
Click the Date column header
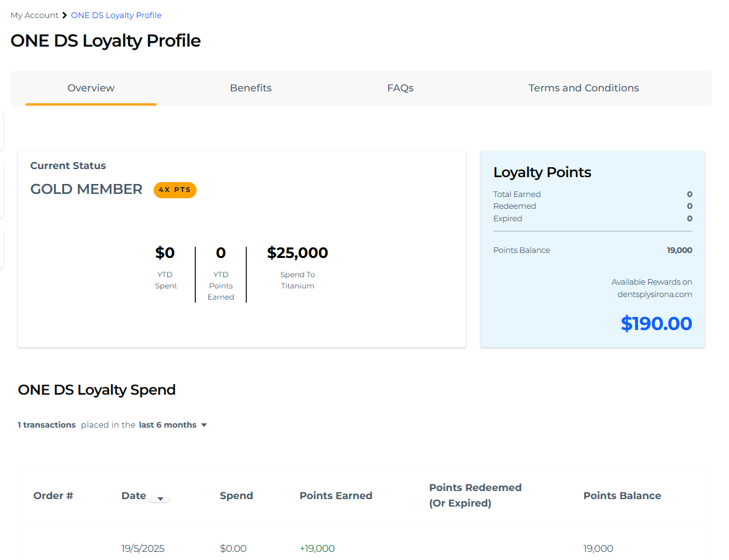point(134,495)
